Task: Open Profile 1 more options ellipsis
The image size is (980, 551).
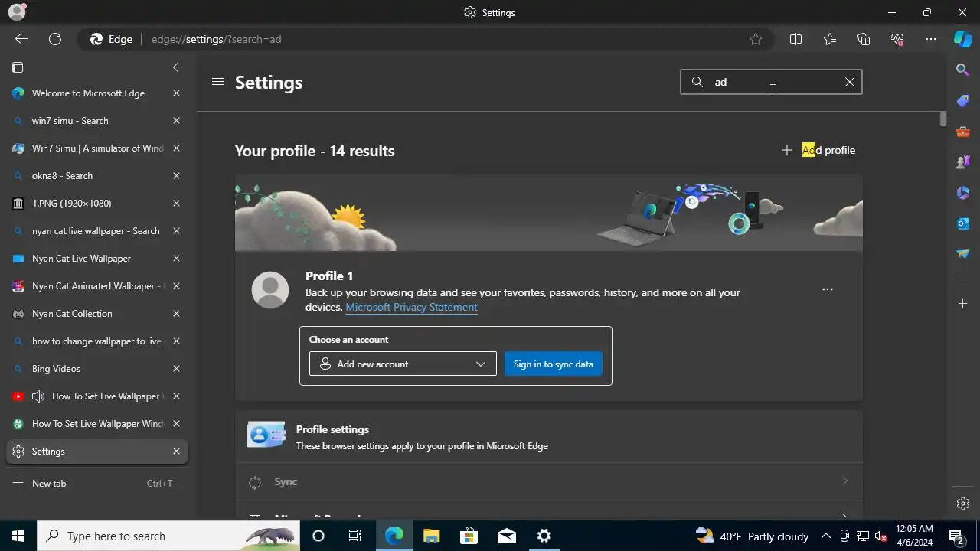Action: (x=828, y=289)
